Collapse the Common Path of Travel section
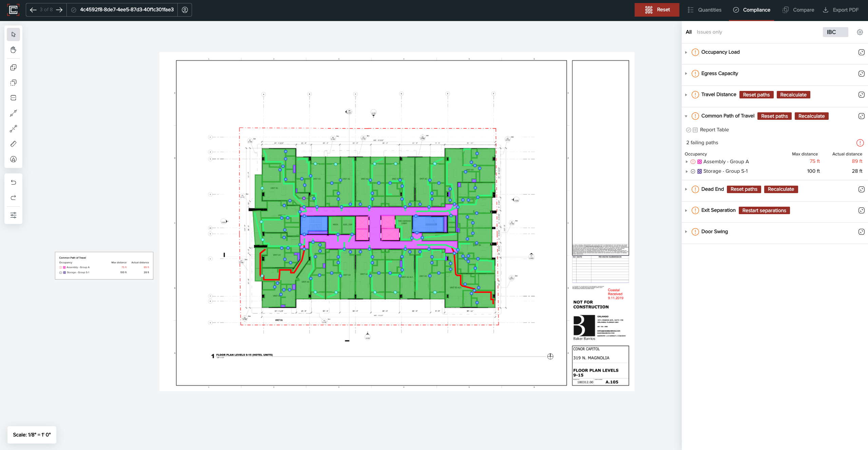Viewport: 868px width, 450px height. pos(686,116)
